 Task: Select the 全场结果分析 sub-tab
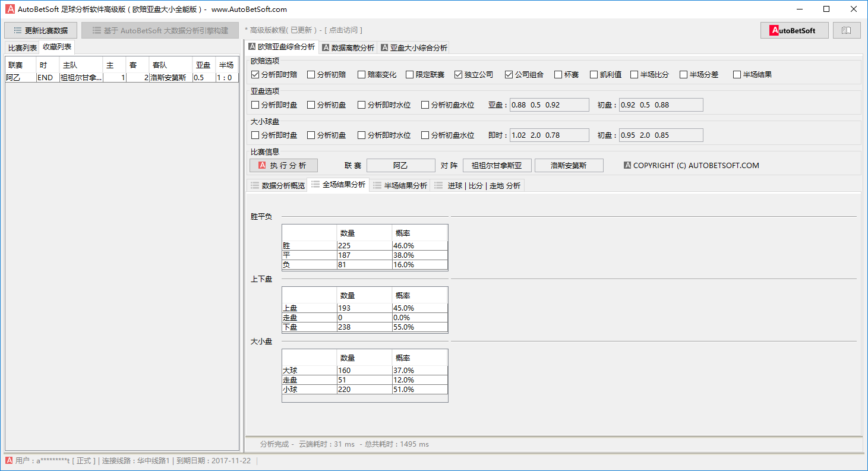tap(338, 185)
